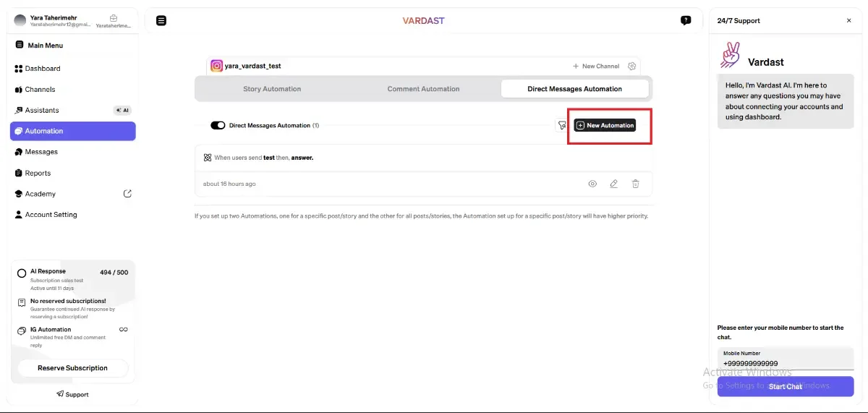Open channel settings gear icon
Image resolution: width=868 pixels, height=413 pixels.
632,66
